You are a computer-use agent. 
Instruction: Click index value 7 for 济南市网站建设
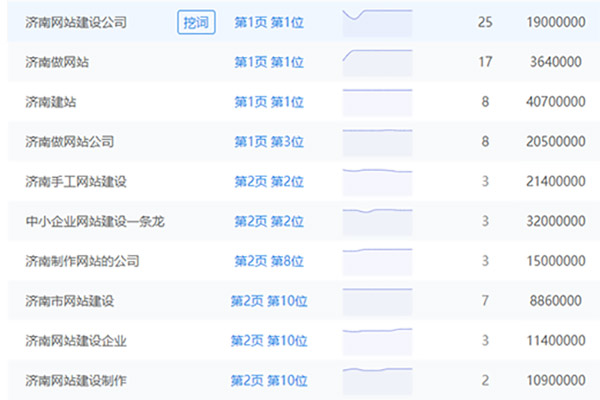pos(485,301)
